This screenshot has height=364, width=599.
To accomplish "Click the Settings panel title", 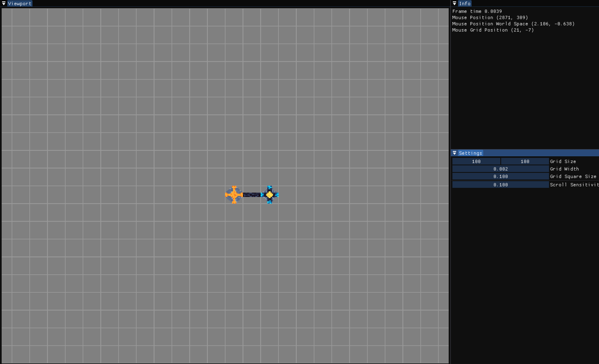I will point(470,153).
